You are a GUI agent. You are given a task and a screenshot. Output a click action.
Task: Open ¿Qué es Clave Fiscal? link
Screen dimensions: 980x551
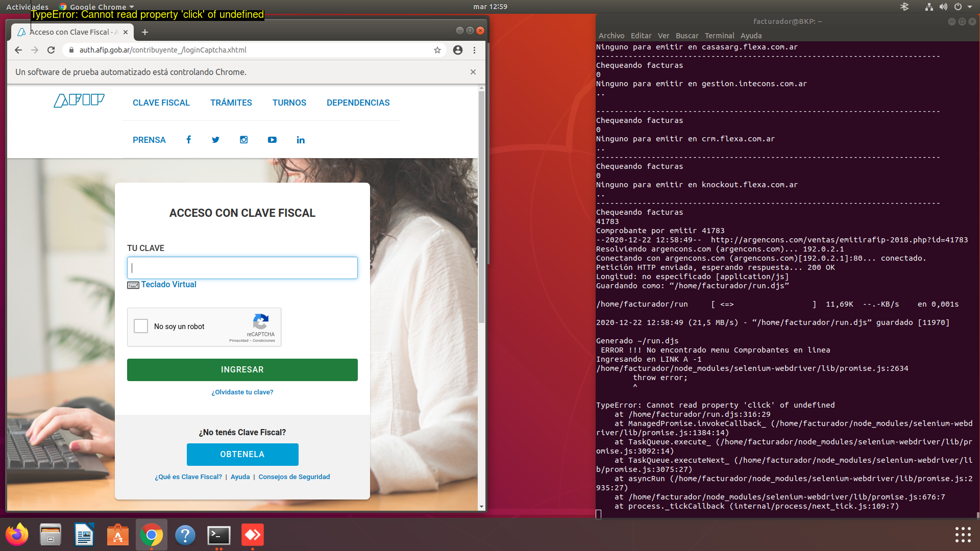tap(188, 477)
